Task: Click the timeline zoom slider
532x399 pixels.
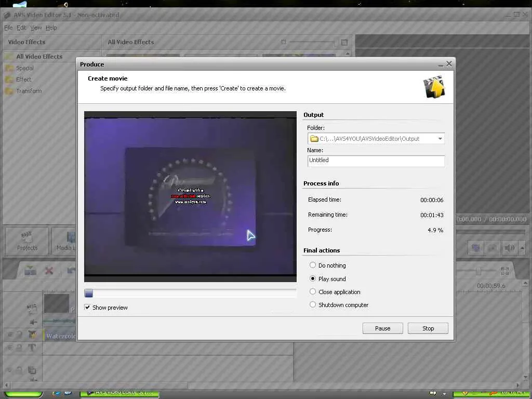Action: click(x=477, y=271)
